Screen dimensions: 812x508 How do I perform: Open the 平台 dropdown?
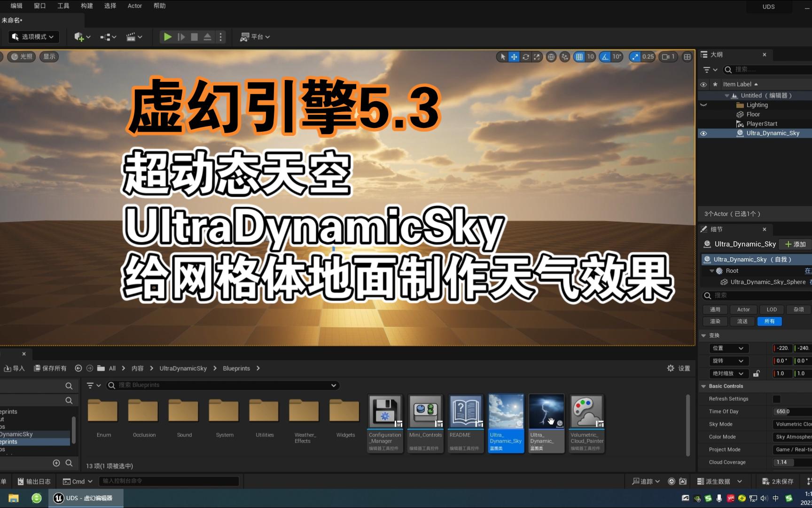coord(255,37)
